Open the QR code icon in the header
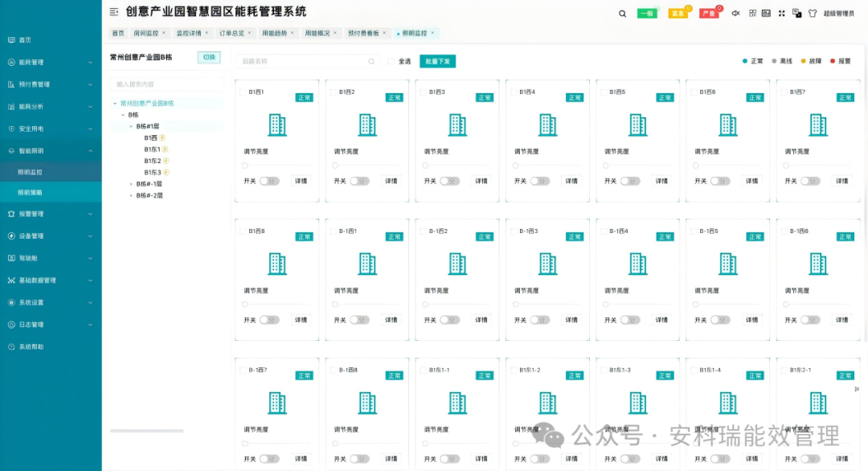 [x=752, y=14]
